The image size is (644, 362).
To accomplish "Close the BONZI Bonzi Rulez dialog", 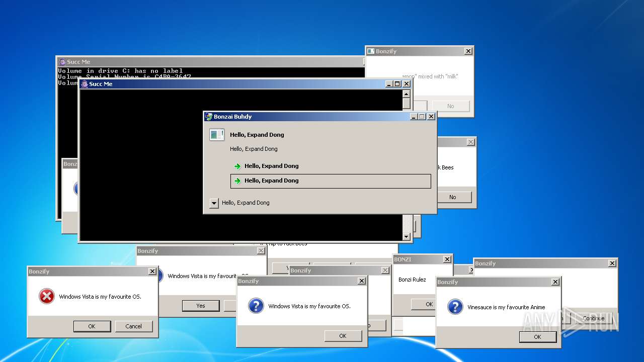I will coord(447,259).
